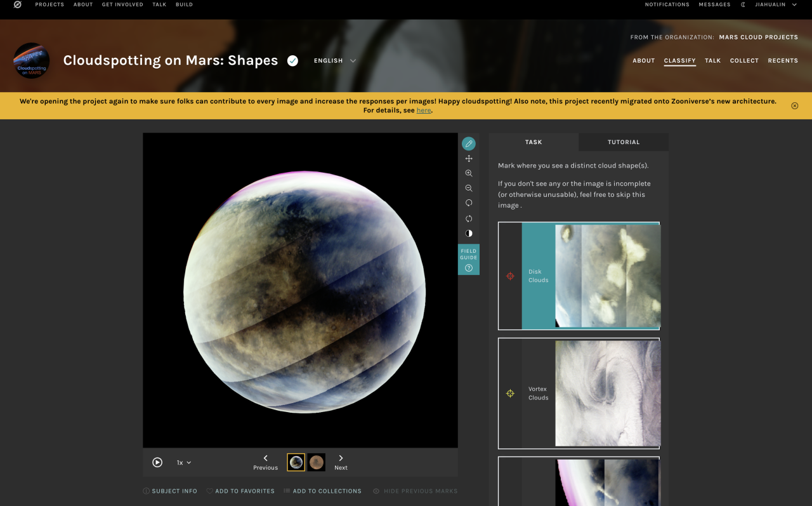Zoom in on the Mars image

tap(469, 173)
